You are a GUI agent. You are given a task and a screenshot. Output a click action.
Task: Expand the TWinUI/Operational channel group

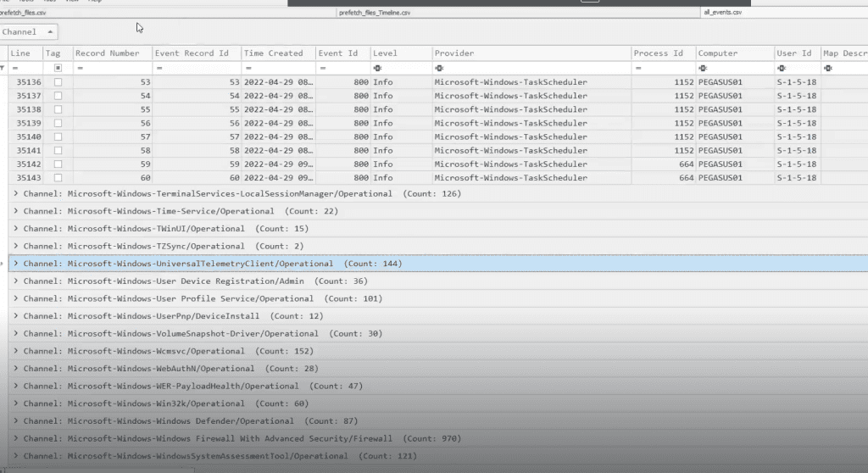tap(15, 229)
